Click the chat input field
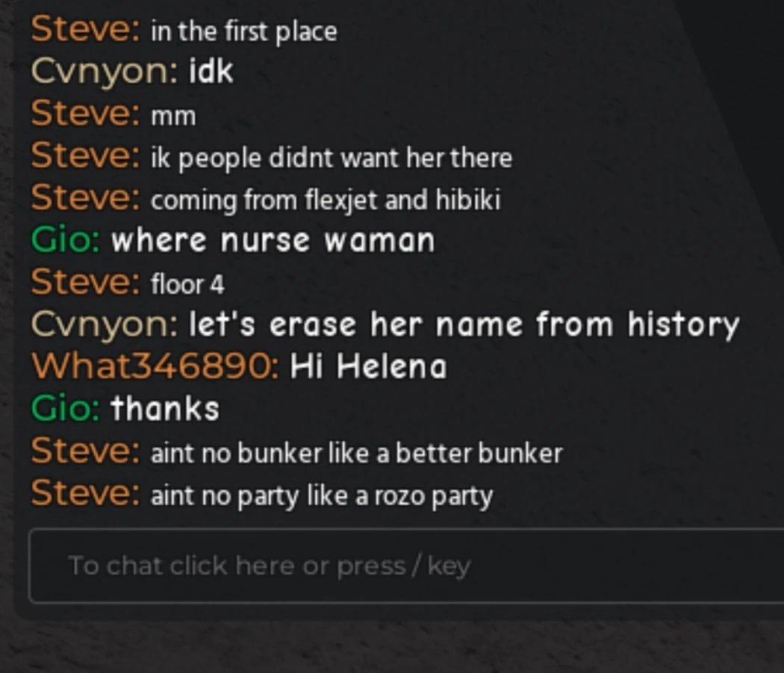Screen dimensions: 784x673 [x=406, y=566]
